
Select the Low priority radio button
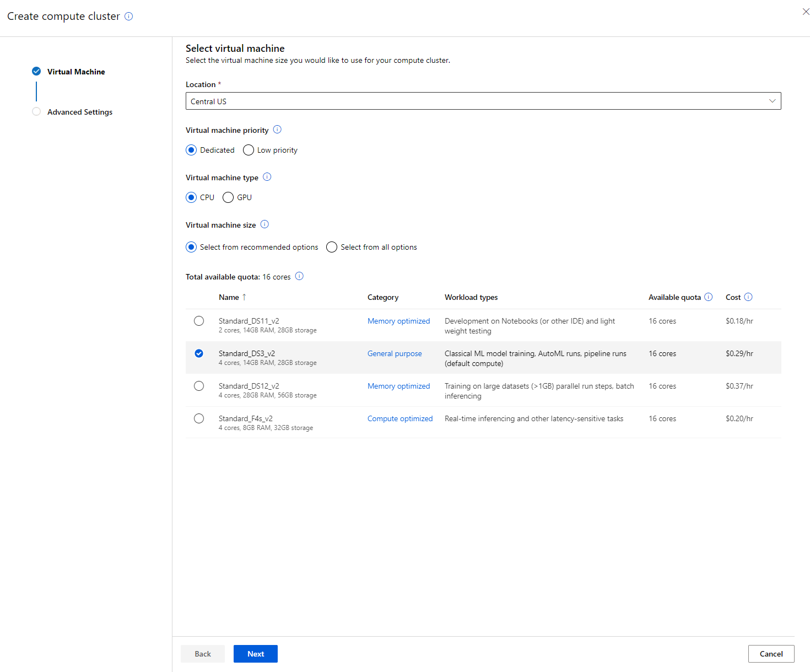(249, 150)
